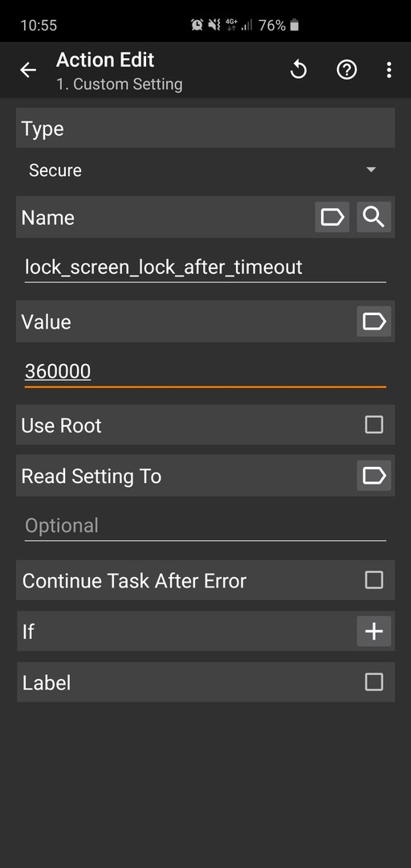
Task: Tap the Optional Read Setting To field
Action: [205, 526]
